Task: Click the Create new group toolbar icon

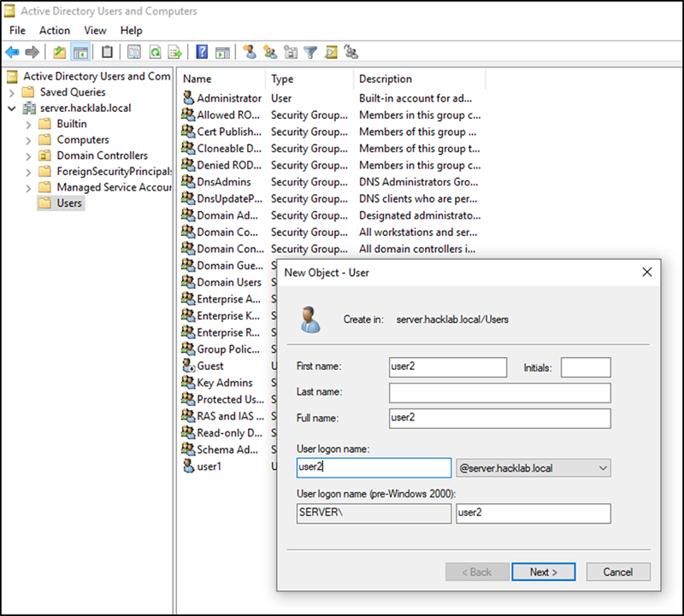Action: tap(270, 52)
